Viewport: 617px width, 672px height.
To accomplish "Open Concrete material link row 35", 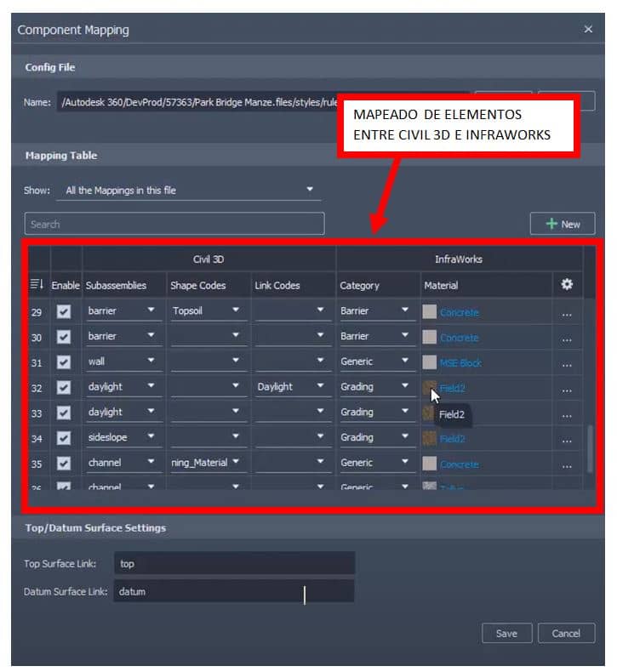I will [x=460, y=464].
